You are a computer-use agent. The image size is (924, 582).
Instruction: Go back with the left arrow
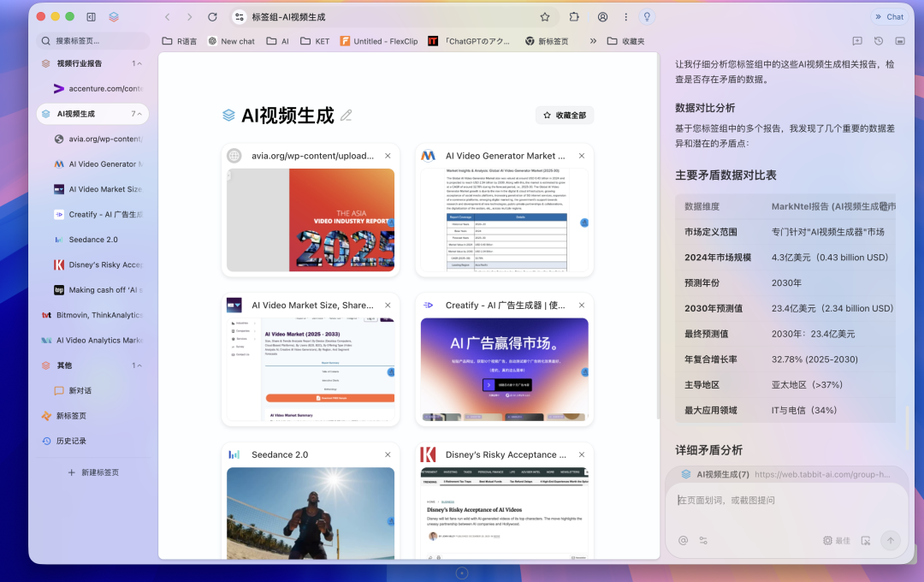click(168, 17)
